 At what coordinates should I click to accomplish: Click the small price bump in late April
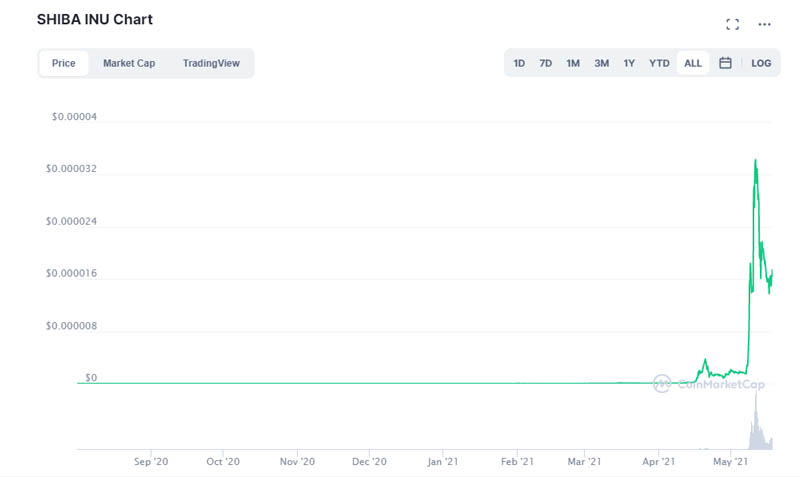705,361
